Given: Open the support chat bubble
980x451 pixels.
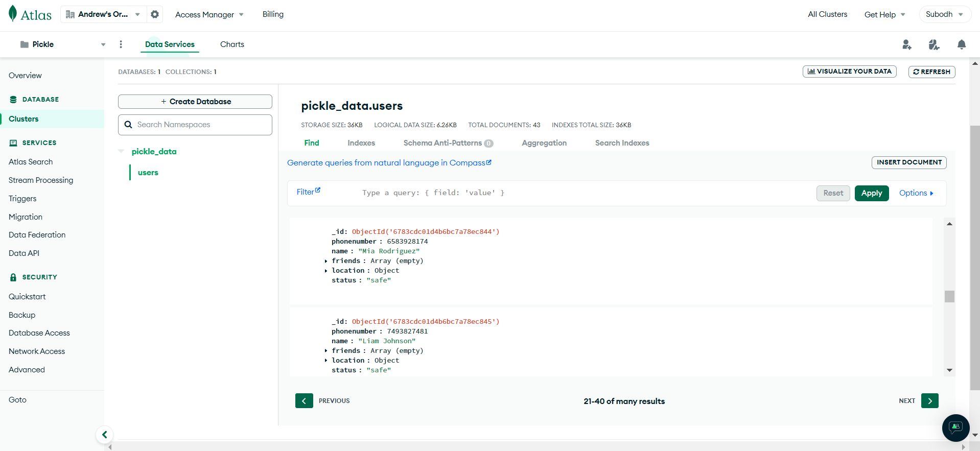Looking at the screenshot, I should (955, 428).
